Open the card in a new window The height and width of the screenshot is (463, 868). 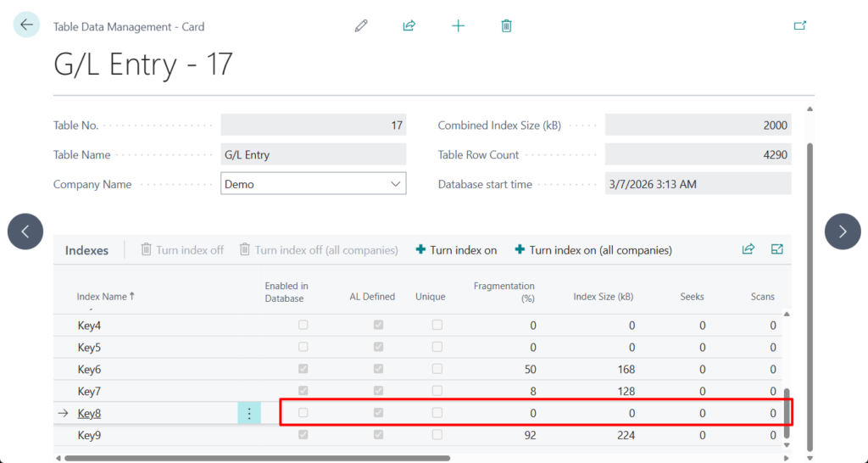click(x=800, y=25)
